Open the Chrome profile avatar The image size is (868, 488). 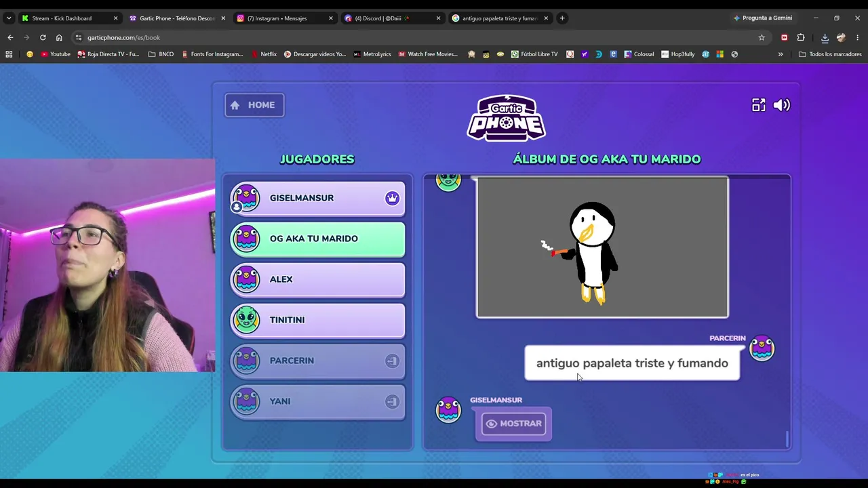[x=842, y=37]
